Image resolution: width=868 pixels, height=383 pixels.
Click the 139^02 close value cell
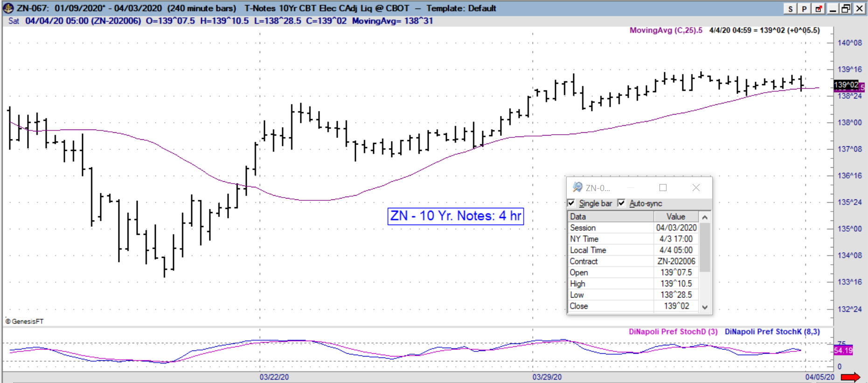coord(676,306)
